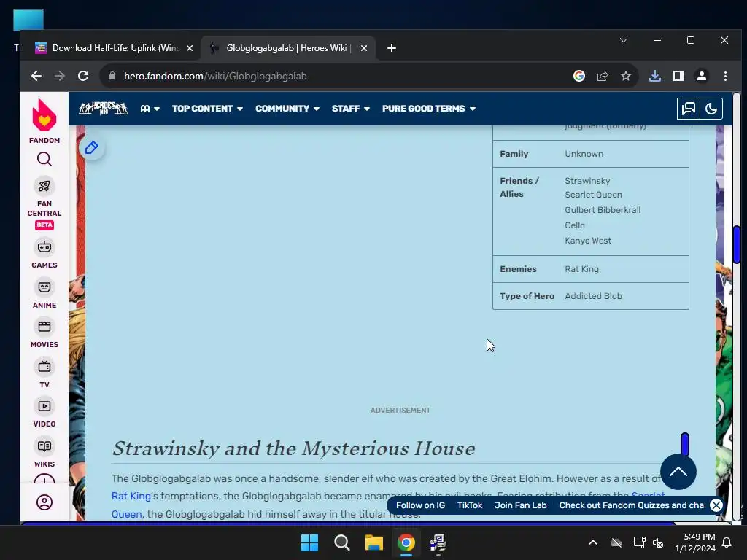Open the Queen link in the article
This screenshot has width=747, height=560.
point(127,514)
